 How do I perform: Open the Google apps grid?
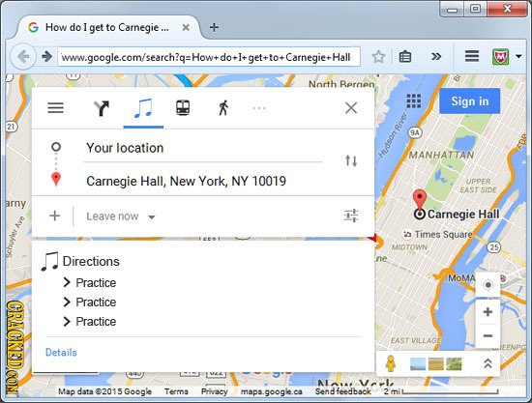pos(414,101)
